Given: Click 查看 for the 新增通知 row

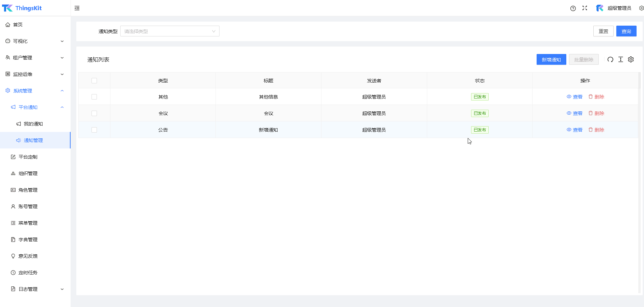Looking at the screenshot, I should (574, 130).
